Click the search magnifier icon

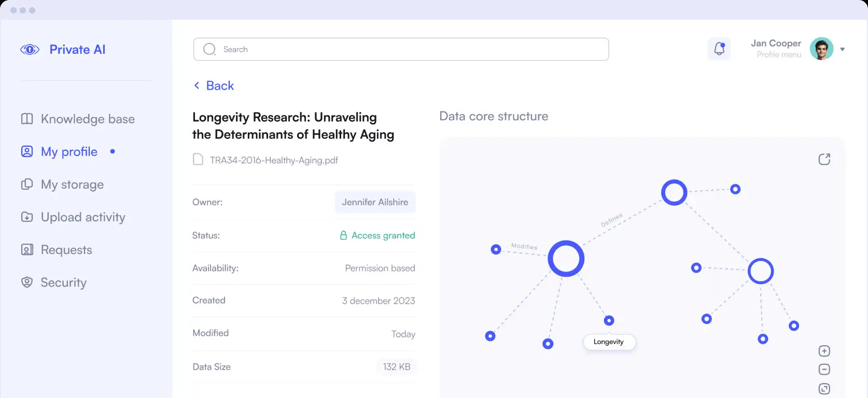point(209,49)
